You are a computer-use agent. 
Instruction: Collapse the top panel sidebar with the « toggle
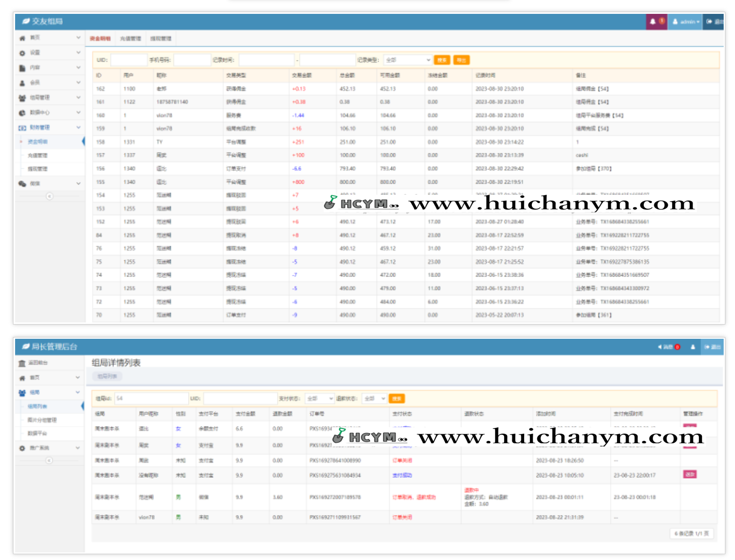[x=50, y=196]
